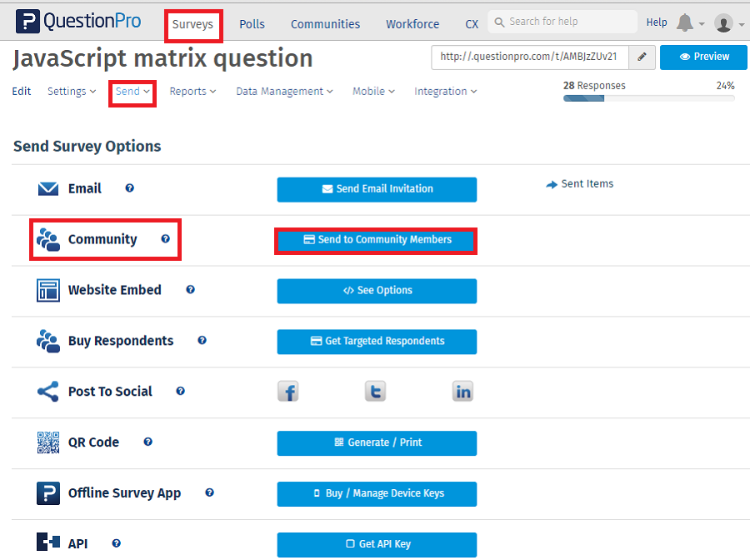Image resolution: width=750 pixels, height=560 pixels.
Task: Open help for Offline Survey App
Action: coord(209,492)
